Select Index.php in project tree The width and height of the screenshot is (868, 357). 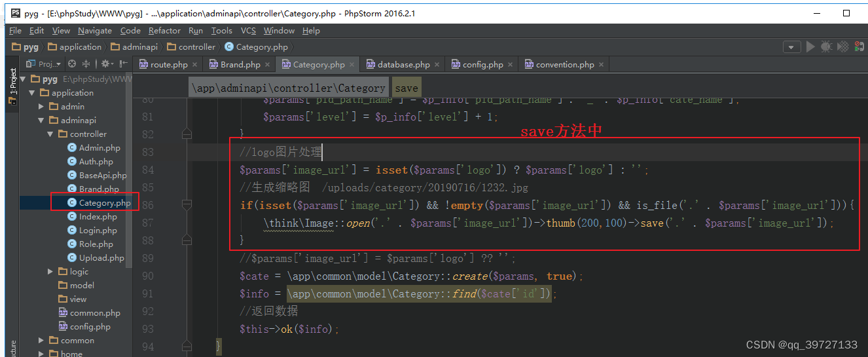tap(92, 216)
